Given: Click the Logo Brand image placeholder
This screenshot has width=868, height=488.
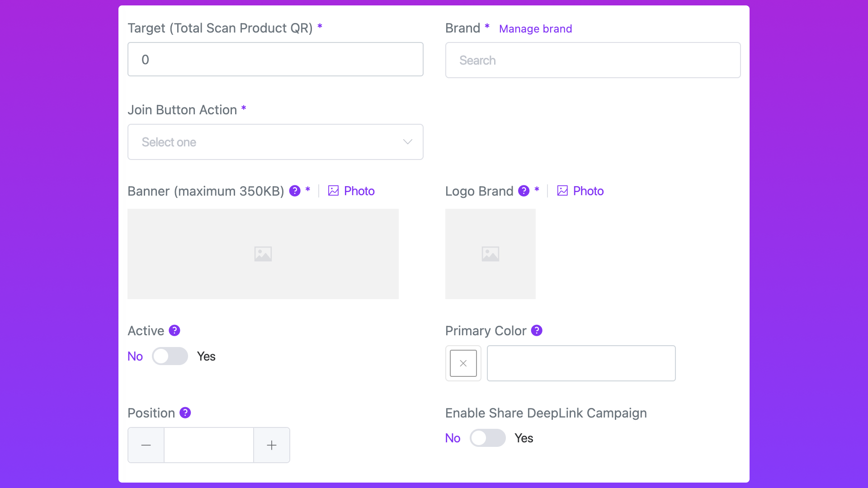Looking at the screenshot, I should (490, 253).
